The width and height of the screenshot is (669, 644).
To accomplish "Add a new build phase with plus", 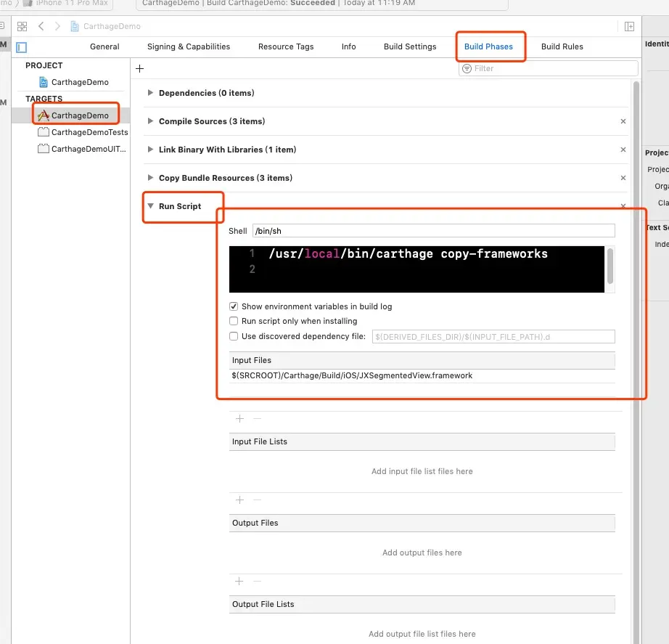I will [x=139, y=68].
